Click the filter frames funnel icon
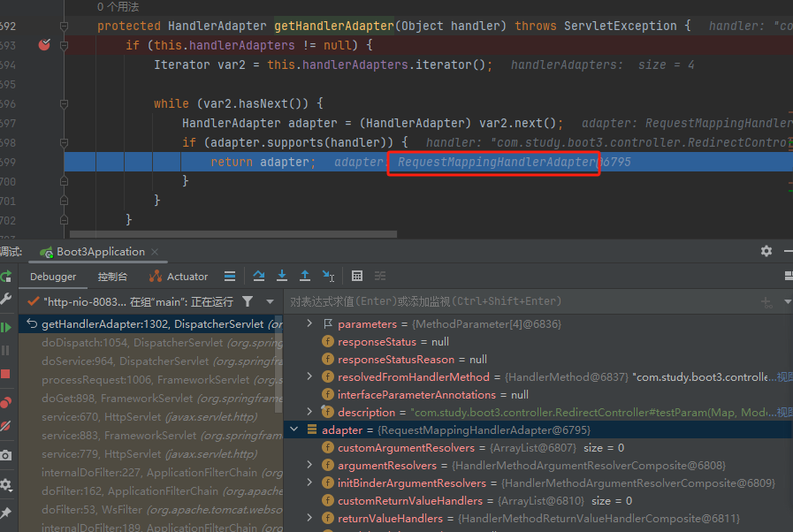 click(x=248, y=302)
